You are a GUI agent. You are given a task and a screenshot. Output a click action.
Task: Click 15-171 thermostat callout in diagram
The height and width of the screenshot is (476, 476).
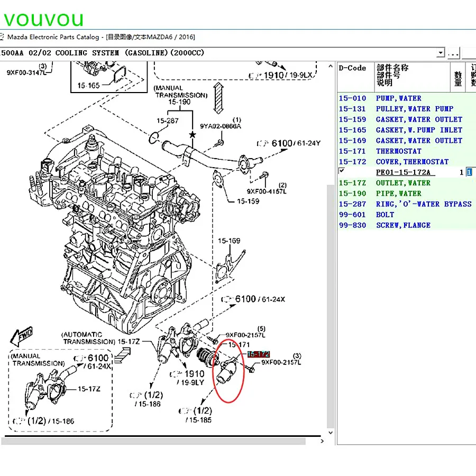point(239,345)
